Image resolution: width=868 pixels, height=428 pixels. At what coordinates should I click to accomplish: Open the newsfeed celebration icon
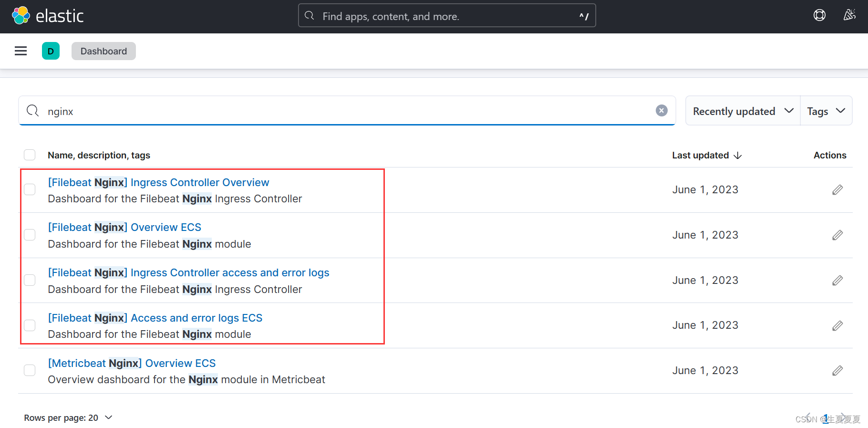click(x=849, y=15)
